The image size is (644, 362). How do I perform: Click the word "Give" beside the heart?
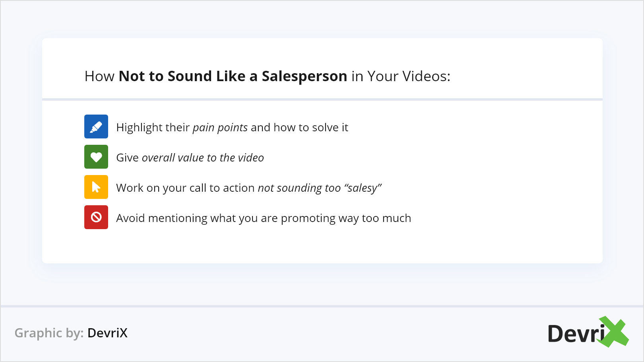pyautogui.click(x=127, y=158)
